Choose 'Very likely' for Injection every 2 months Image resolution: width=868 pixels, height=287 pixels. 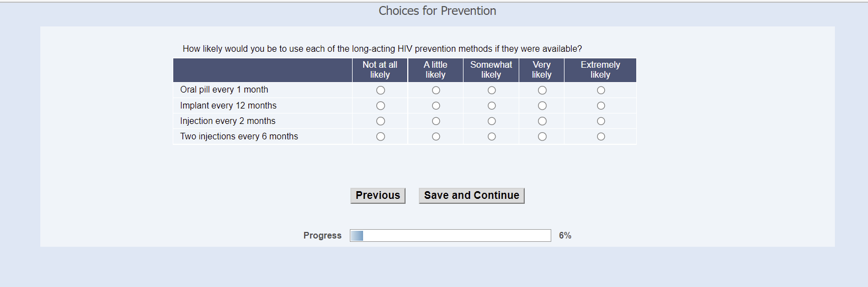(x=542, y=121)
